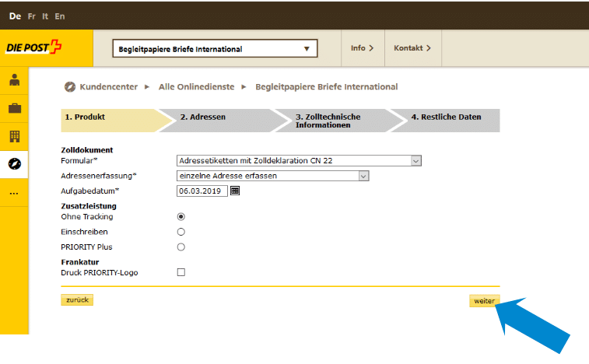This screenshot has height=364, width=589.
Task: Open the Kontakt menu
Action: click(412, 48)
